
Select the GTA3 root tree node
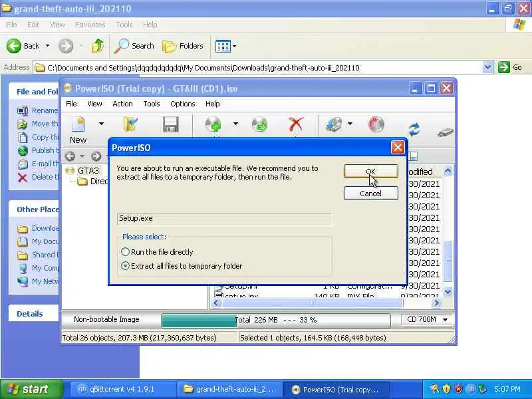[88, 171]
